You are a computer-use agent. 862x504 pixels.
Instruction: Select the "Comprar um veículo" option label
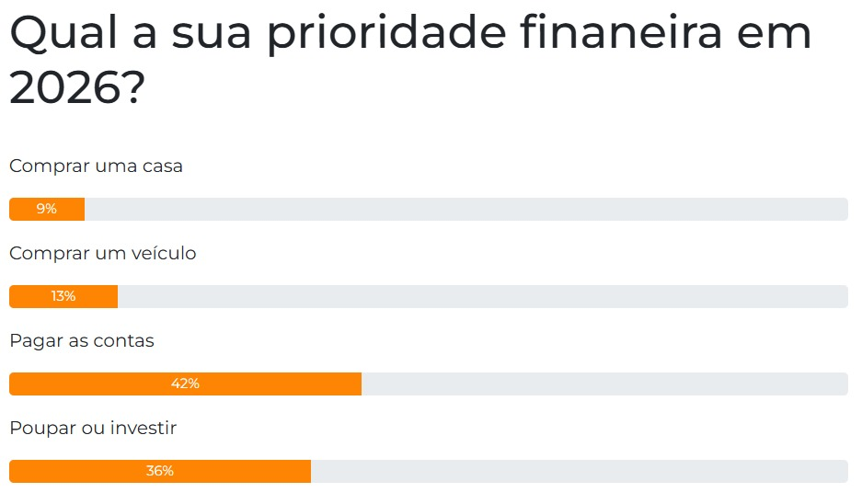pyautogui.click(x=103, y=253)
